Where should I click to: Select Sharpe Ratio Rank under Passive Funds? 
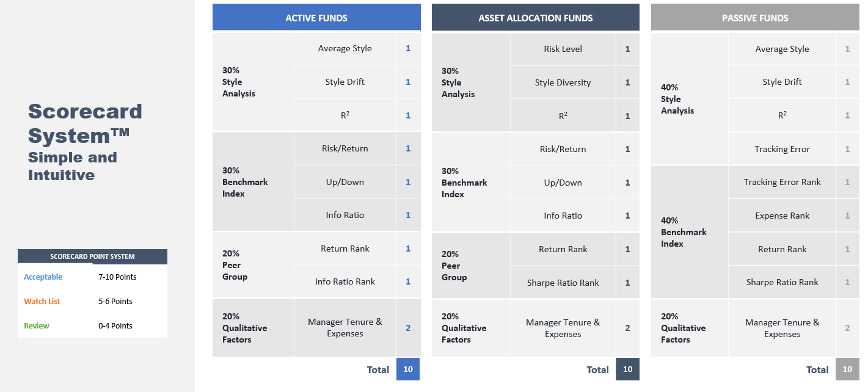(x=782, y=282)
